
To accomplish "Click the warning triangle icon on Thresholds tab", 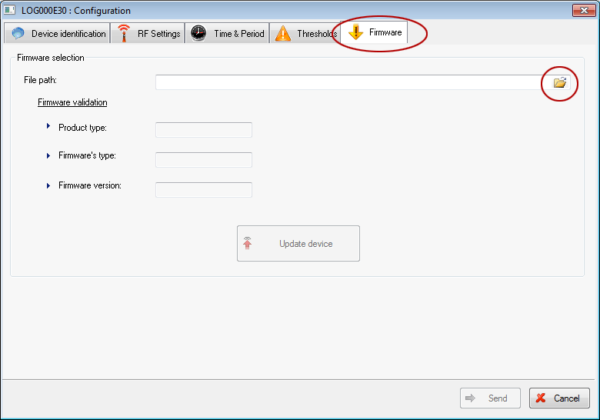I will click(283, 34).
